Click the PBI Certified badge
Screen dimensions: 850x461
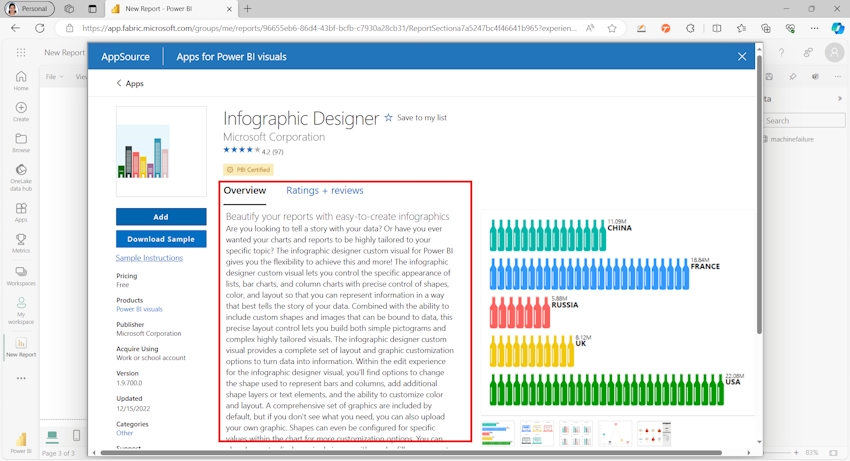pos(248,170)
